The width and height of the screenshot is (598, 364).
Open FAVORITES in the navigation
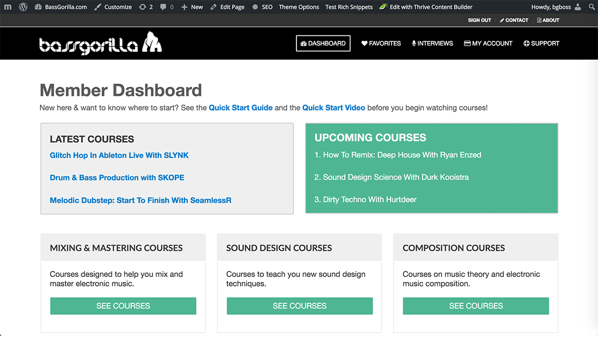coord(381,43)
